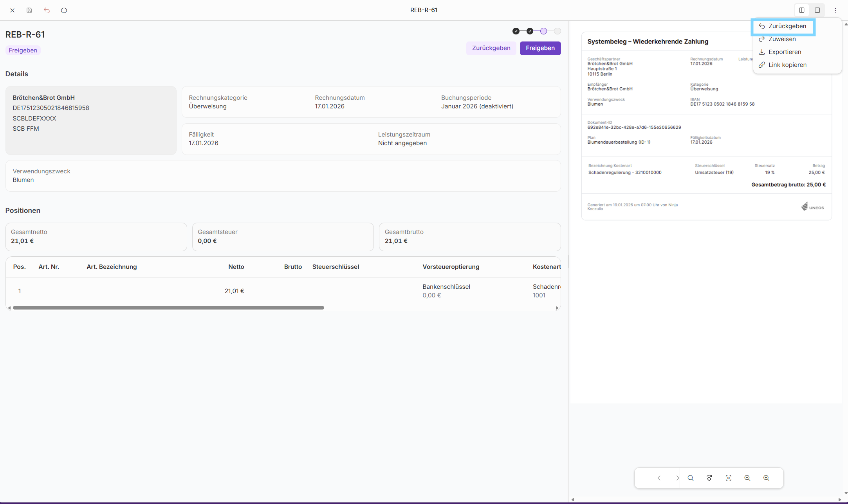The image size is (848, 504).
Task: Click the Zurückgeben button beside Freigeben
Action: (491, 48)
